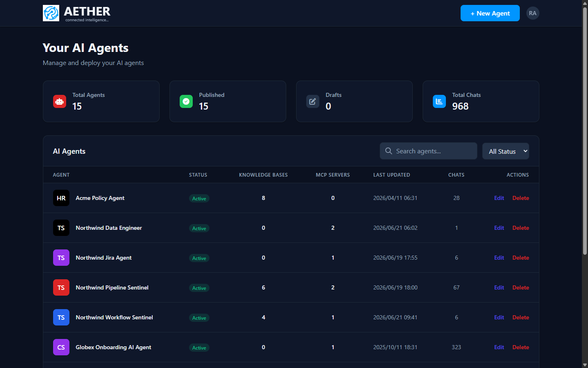The image size is (588, 368).
Task: Open the RA user avatar menu
Action: coord(532,13)
